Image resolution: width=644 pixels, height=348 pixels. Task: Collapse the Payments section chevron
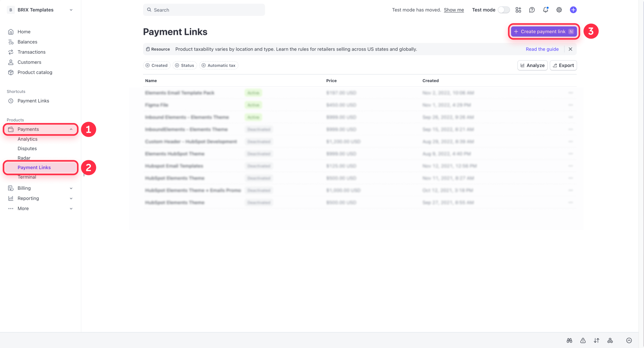coord(71,129)
